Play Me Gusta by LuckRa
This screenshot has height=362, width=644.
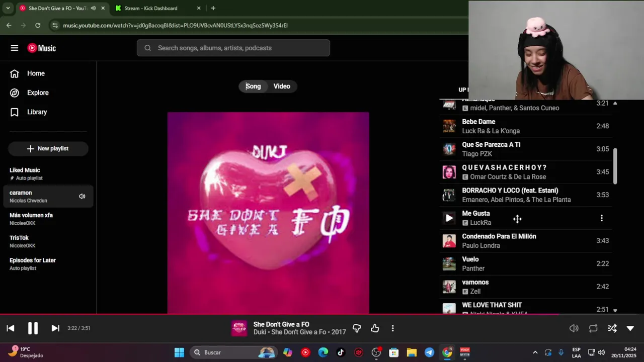coord(449,218)
